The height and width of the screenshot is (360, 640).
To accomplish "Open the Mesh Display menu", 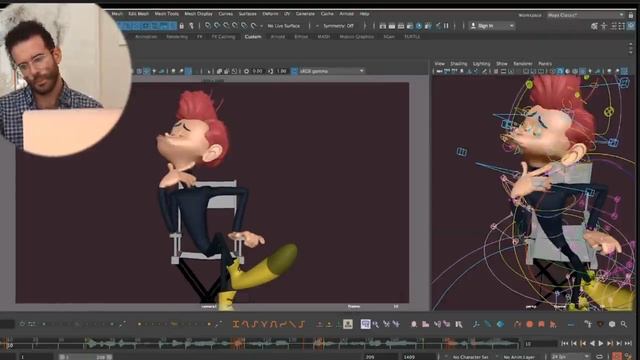I will [x=198, y=14].
